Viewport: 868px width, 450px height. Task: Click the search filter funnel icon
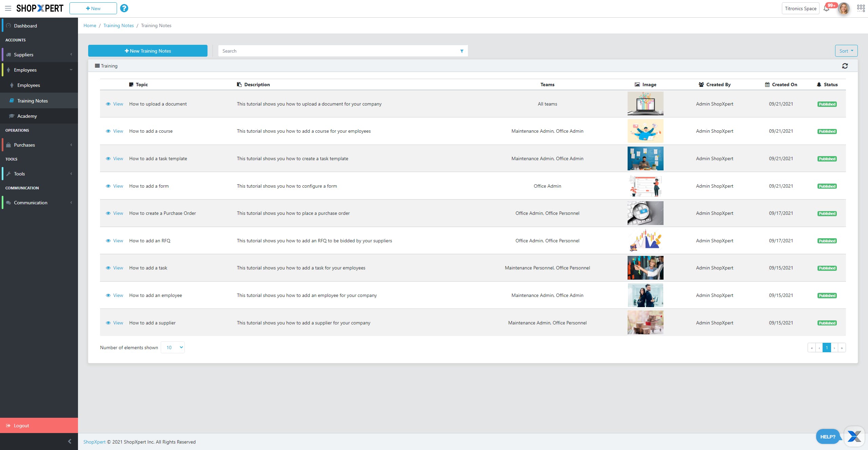(x=462, y=51)
